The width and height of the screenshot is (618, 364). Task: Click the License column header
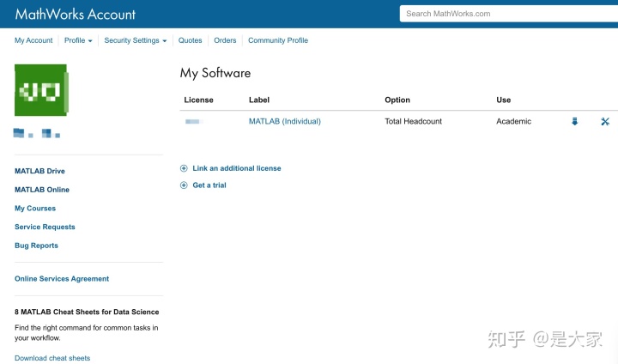(198, 100)
